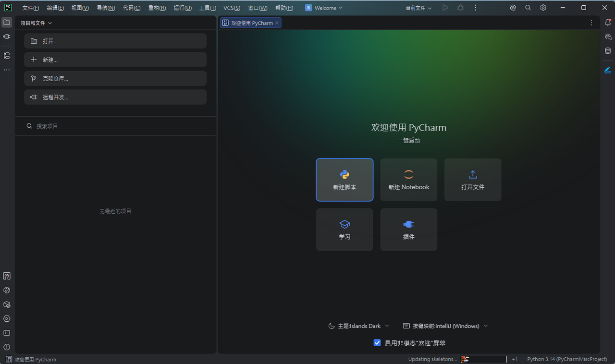
Task: Open More Actions kebab menu in toolbar
Action: (x=475, y=8)
